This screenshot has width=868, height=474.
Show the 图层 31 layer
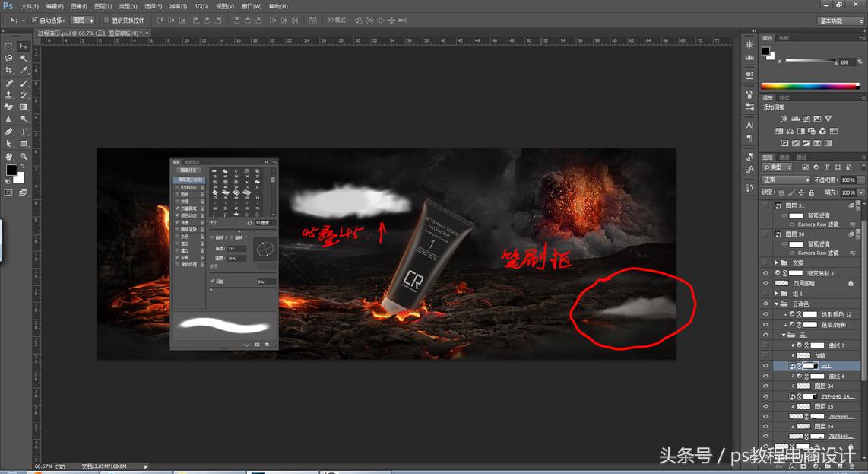pos(765,205)
